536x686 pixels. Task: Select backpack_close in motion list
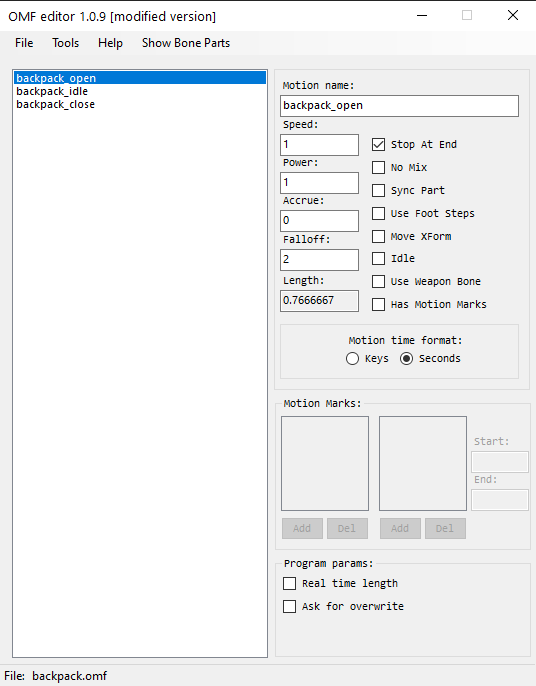click(140, 104)
